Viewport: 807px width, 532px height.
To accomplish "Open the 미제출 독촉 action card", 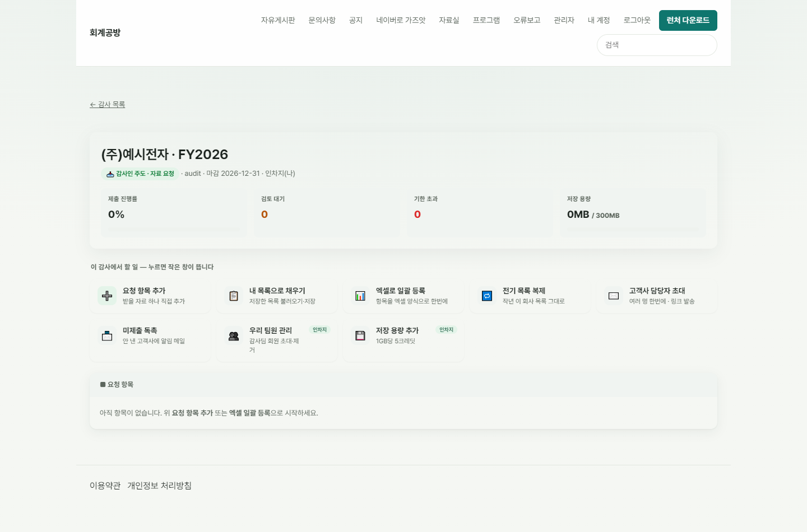I will coord(150,340).
